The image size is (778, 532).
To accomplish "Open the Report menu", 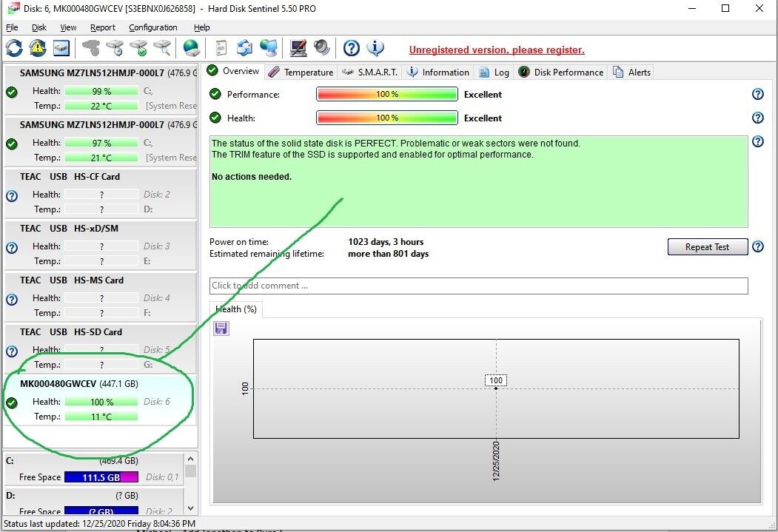I will click(103, 27).
